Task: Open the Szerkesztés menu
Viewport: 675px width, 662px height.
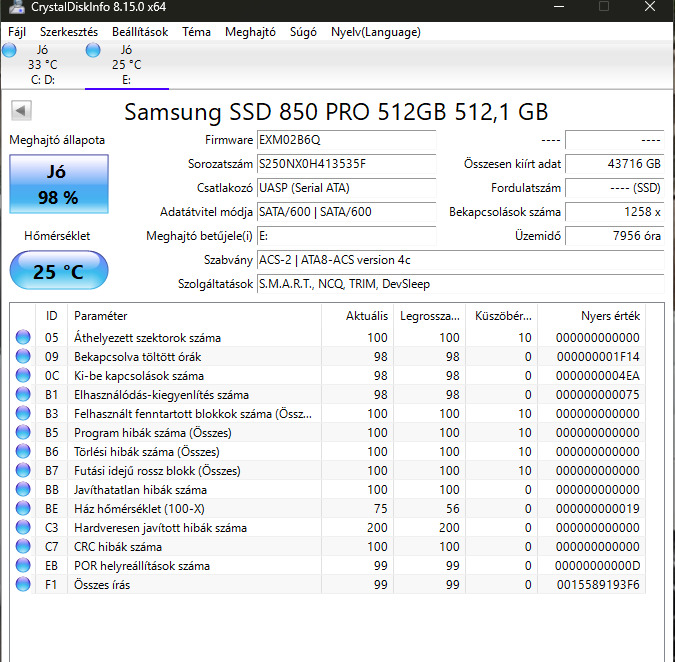Action: [x=69, y=32]
